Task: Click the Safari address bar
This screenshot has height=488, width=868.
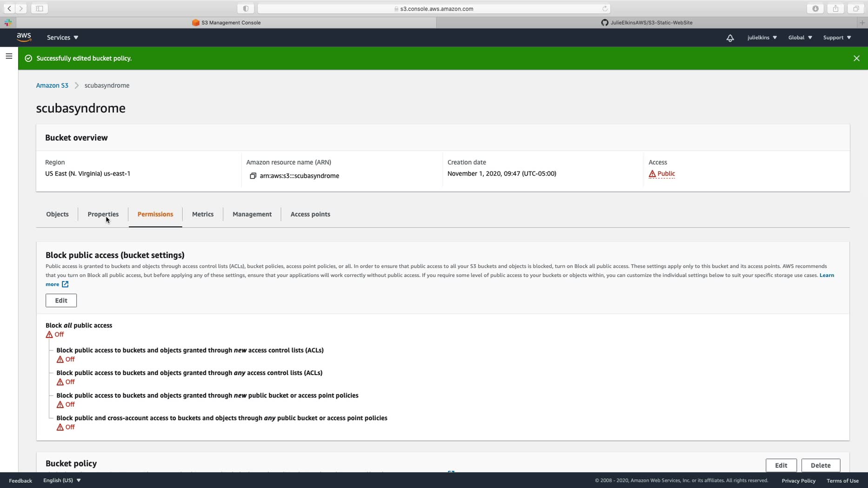Action: (434, 8)
